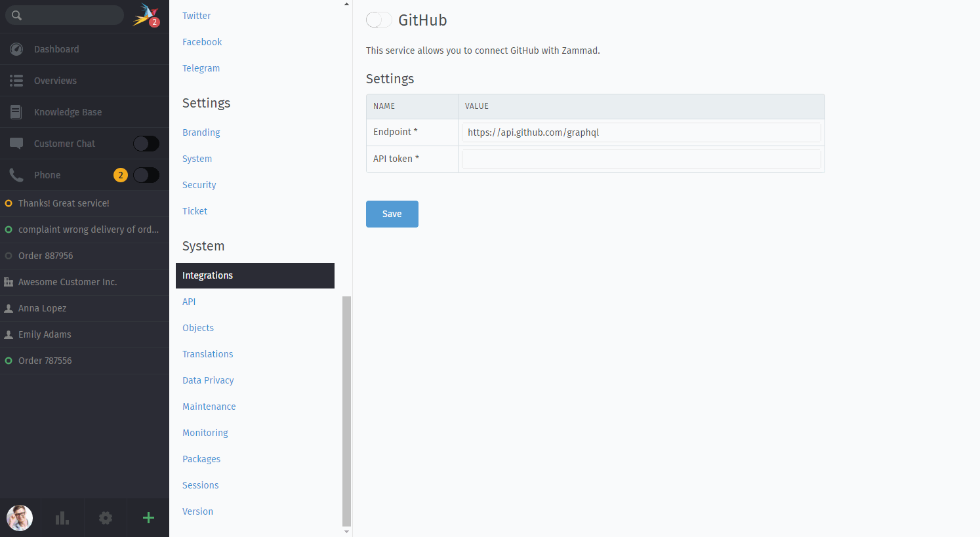Click the search input box
This screenshot has width=980, height=537.
[64, 15]
